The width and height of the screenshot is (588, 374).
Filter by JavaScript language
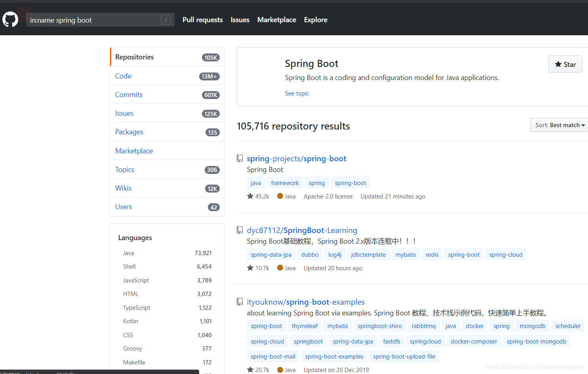pyautogui.click(x=167, y=280)
